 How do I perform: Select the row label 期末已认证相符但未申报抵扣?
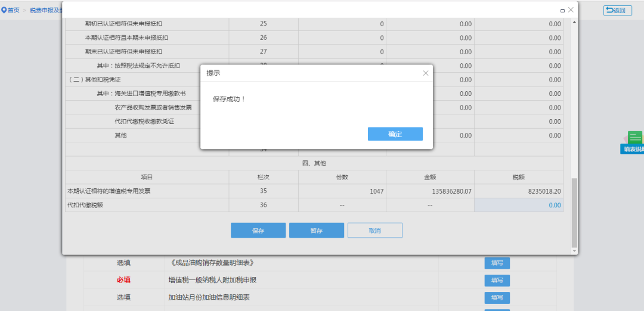(123, 52)
